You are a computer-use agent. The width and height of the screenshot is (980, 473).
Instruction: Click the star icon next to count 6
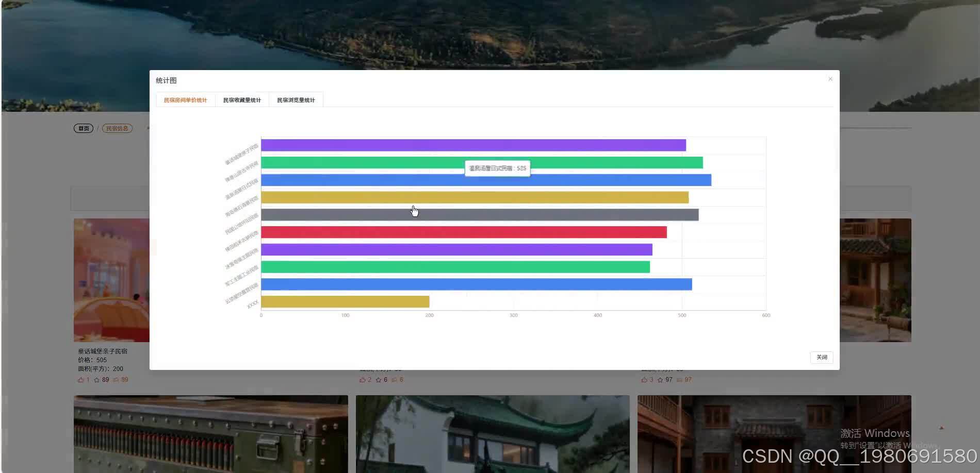[x=379, y=380]
